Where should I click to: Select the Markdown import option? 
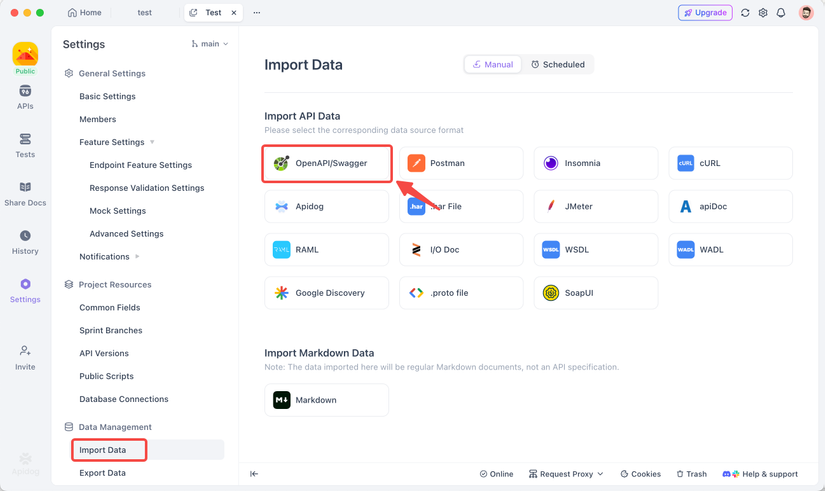327,400
